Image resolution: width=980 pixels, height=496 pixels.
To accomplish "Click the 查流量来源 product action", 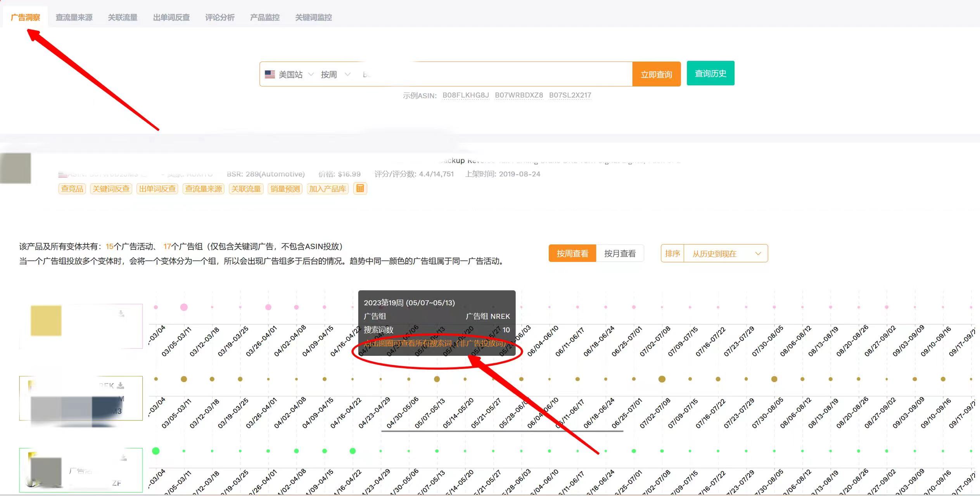I will [x=203, y=189].
